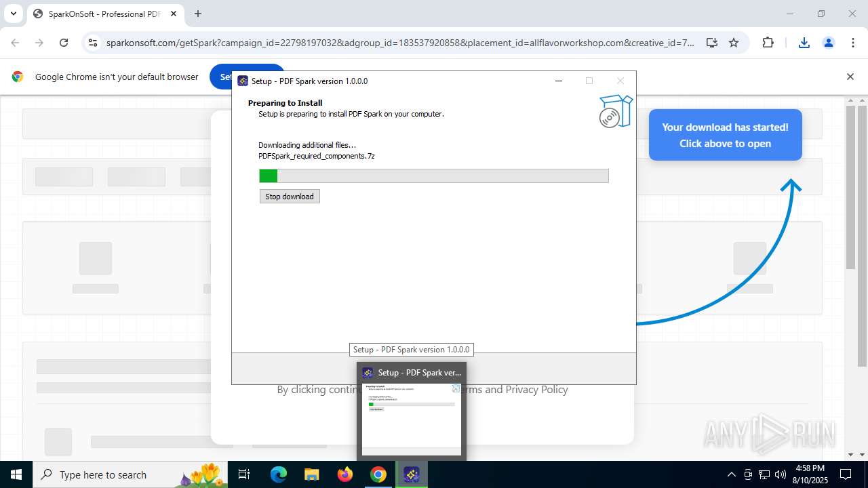Open the Windows Start menu
868x488 pixels.
click(x=16, y=474)
